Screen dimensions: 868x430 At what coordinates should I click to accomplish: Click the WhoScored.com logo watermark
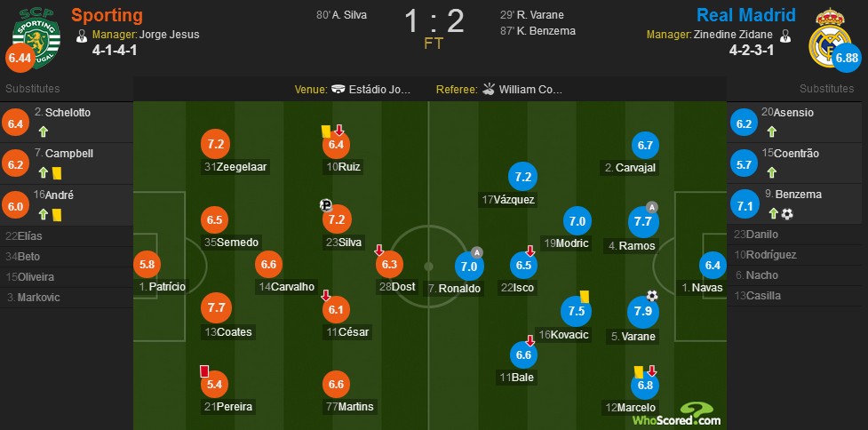(x=677, y=415)
